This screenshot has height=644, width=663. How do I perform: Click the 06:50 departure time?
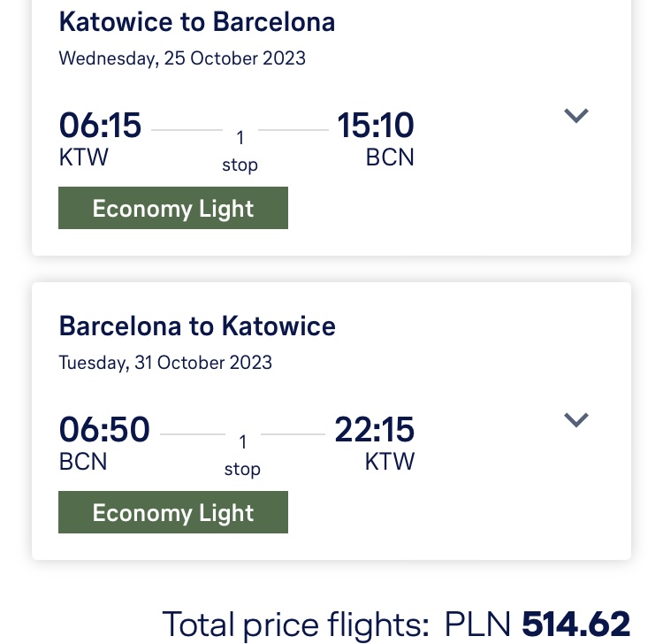[104, 429]
